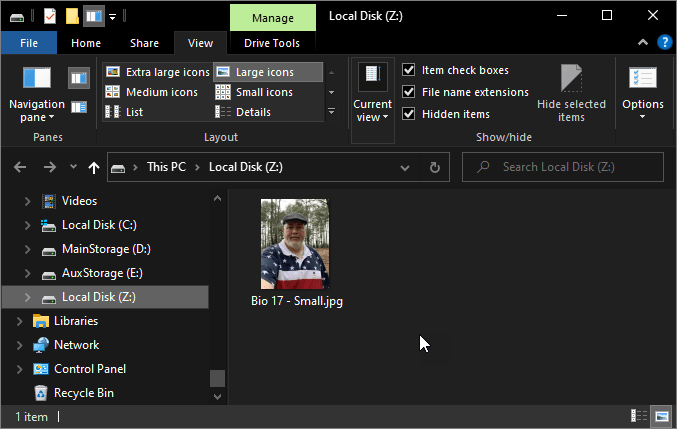Click the Up arrow navigation button
This screenshot has height=429, width=677.
coord(94,167)
